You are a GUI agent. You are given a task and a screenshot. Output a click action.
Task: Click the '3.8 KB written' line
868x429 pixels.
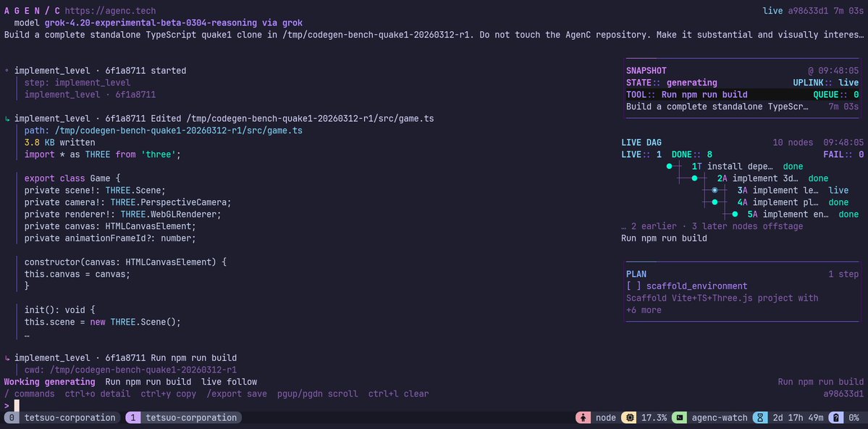pos(60,143)
